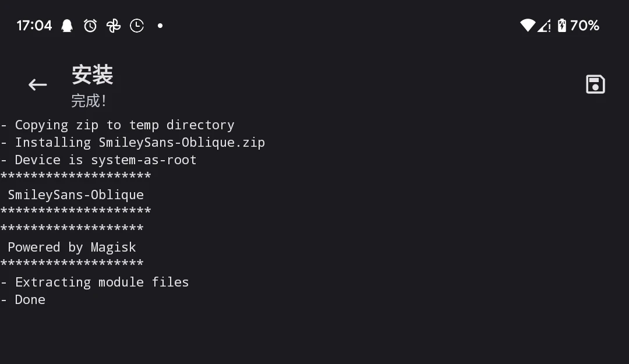Save the install log with the floppy icon

(595, 84)
